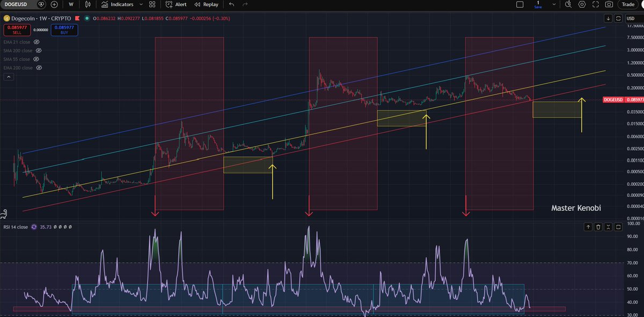
Task: Take a chart snapshot with camera icon
Action: [x=609, y=4]
